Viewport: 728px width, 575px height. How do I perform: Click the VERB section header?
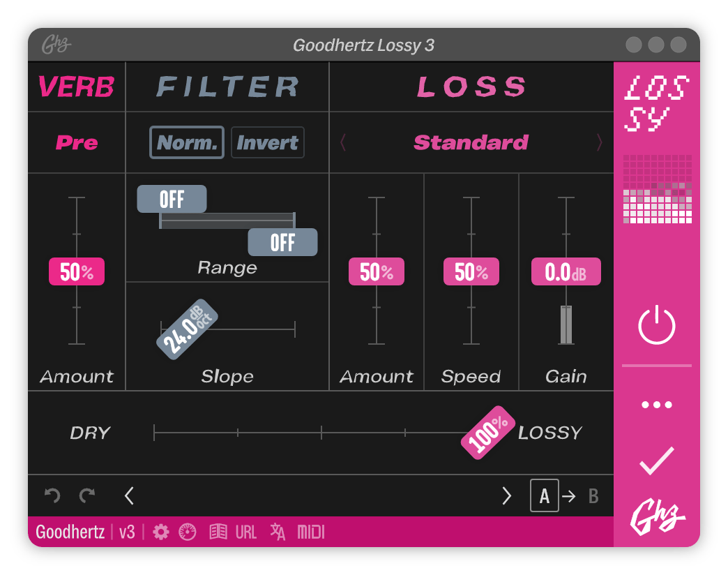(77, 87)
